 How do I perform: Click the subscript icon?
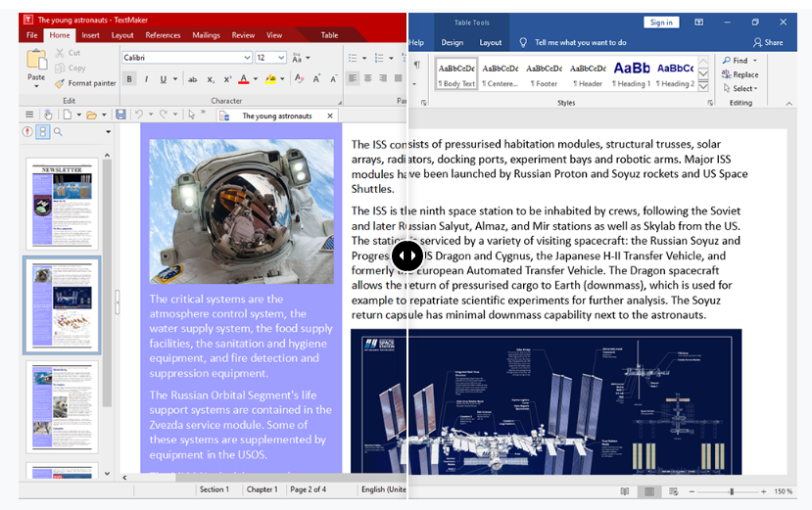pyautogui.click(x=210, y=79)
